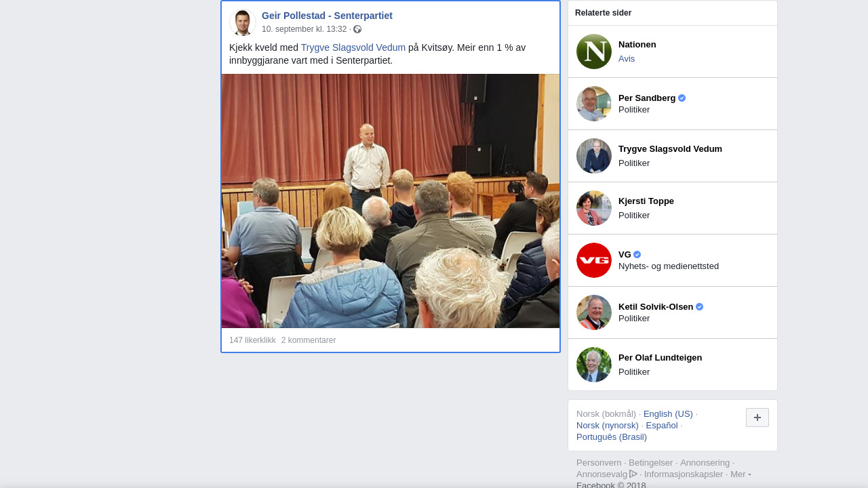The image size is (868, 488).
Task: Open Per Olaf Lundteigen page
Action: click(660, 358)
